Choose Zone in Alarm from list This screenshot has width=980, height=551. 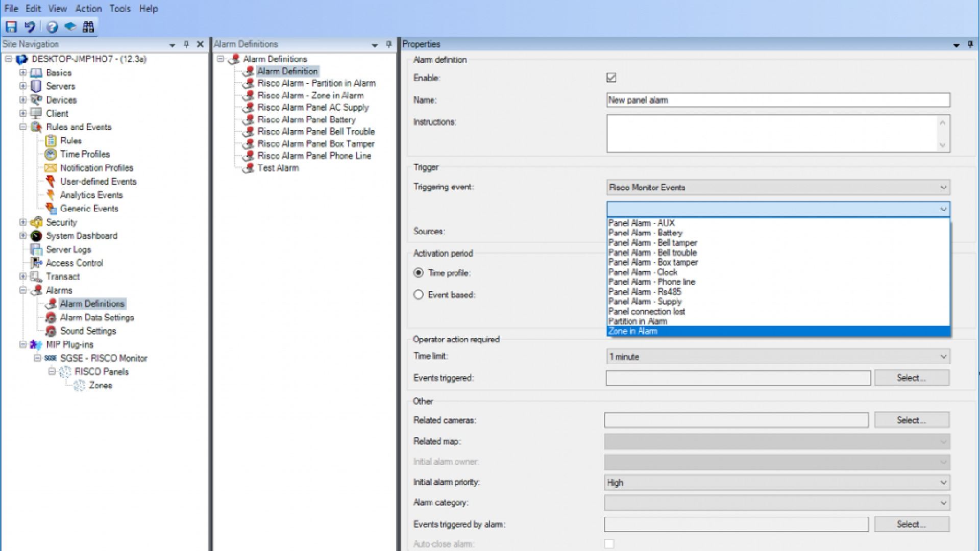click(778, 331)
